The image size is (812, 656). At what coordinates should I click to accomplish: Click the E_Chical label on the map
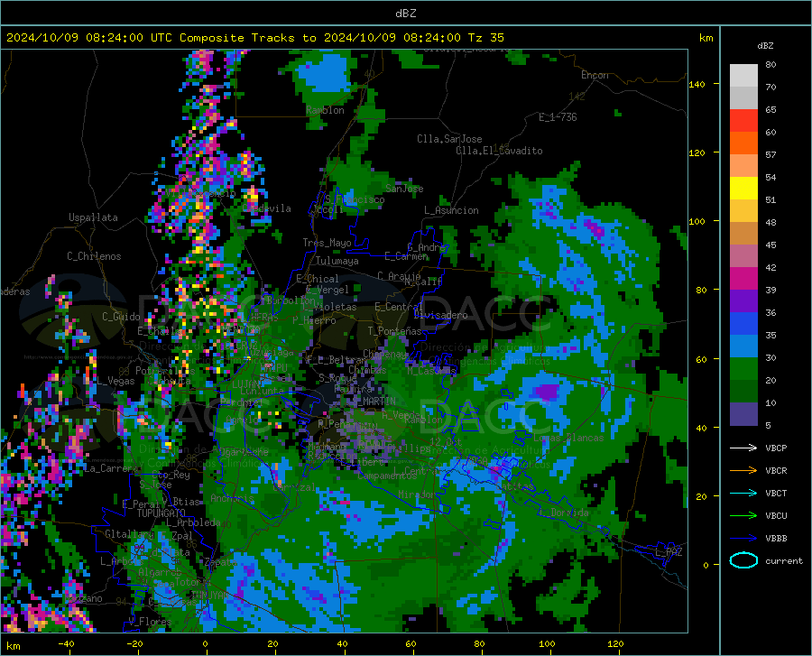tap(318, 279)
